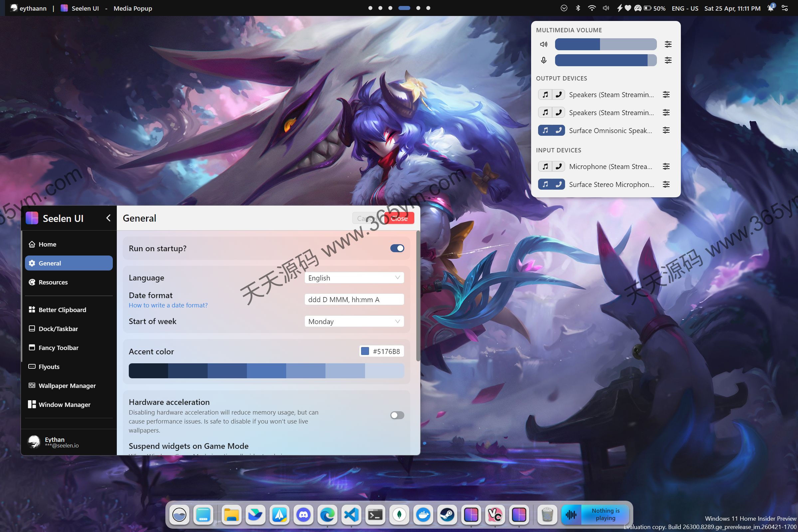This screenshot has height=532, width=798.
Task: Open Fancy Toolbar settings
Action: coord(69,348)
